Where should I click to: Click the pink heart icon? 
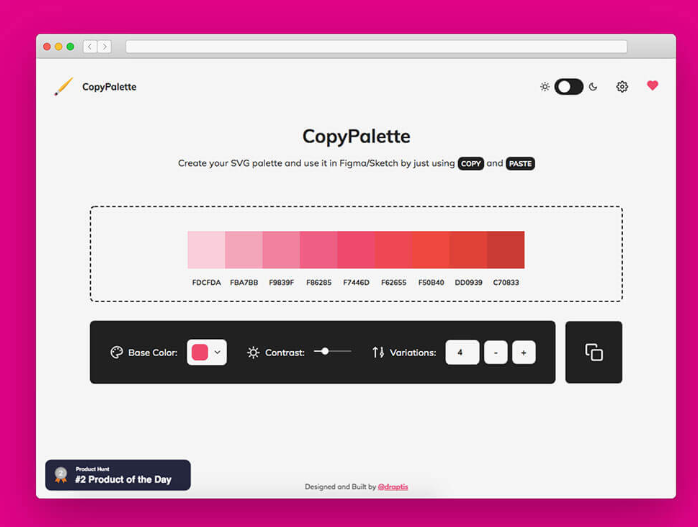click(x=653, y=85)
